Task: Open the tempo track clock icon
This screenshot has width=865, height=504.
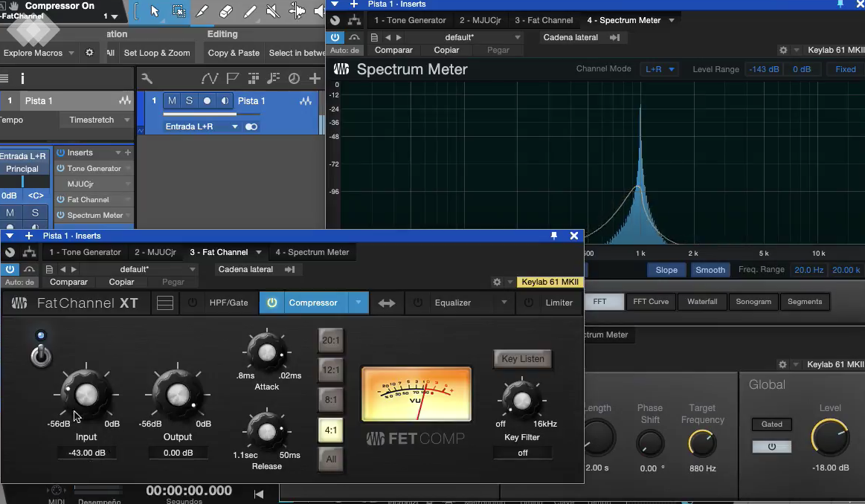Action: [294, 79]
